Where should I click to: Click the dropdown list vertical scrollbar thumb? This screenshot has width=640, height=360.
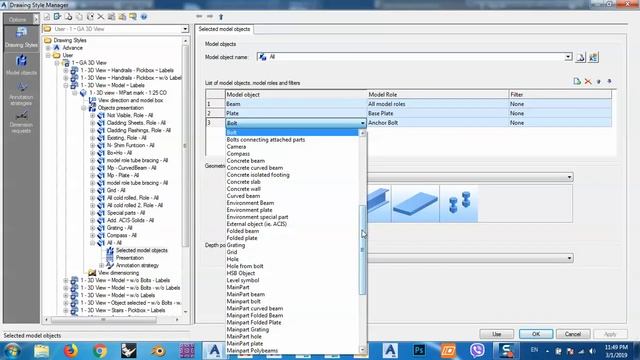pos(362,249)
